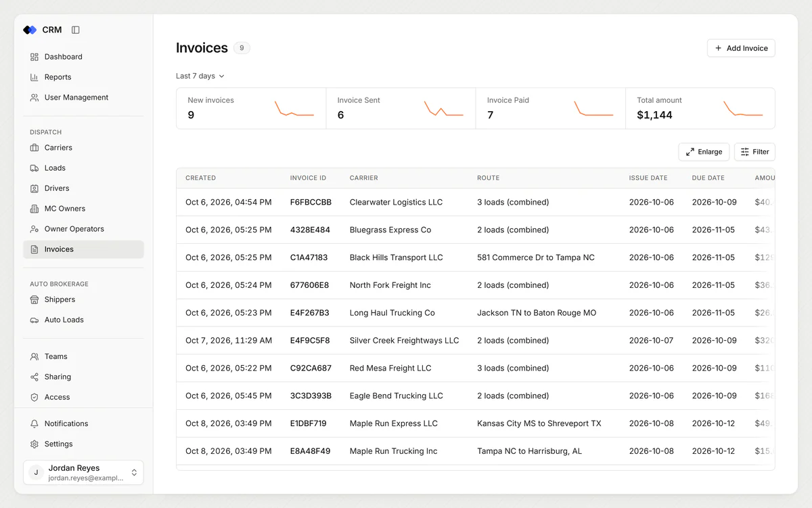The image size is (812, 508).
Task: Navigate to MC Owners
Action: pos(83,209)
